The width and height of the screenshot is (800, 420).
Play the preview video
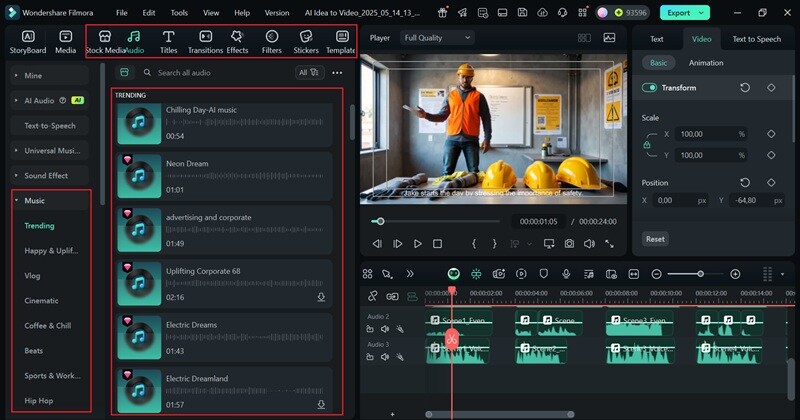coord(417,244)
